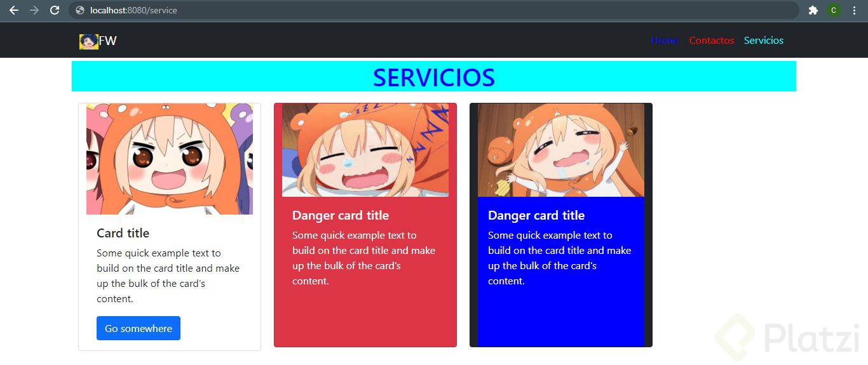The height and width of the screenshot is (365, 868).
Task: Open the Chrome extensions puzzle icon
Action: pyautogui.click(x=813, y=10)
